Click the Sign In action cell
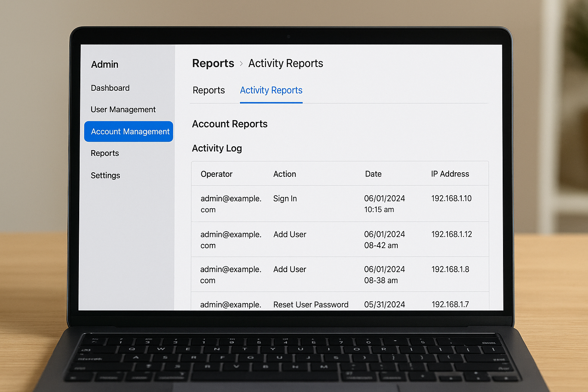 pyautogui.click(x=285, y=199)
